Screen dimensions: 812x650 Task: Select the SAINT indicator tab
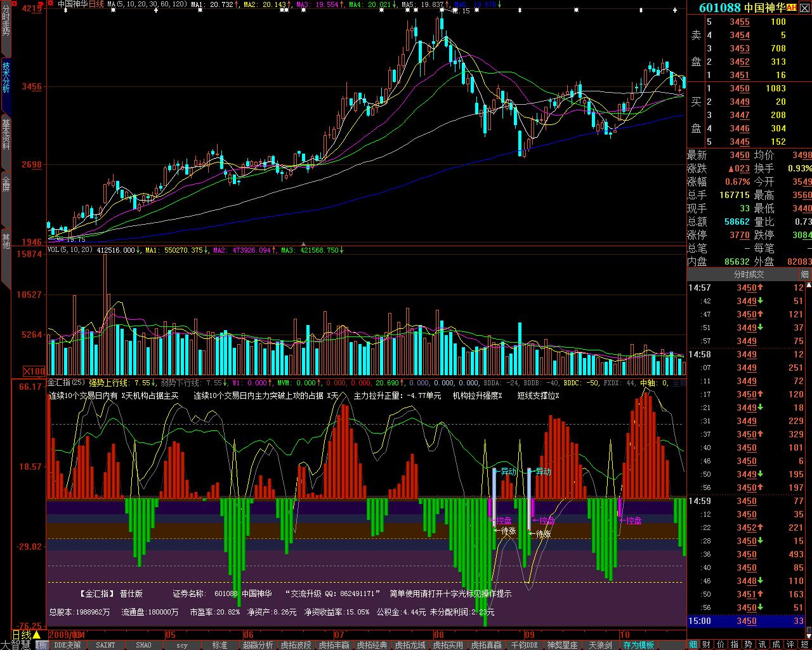105,645
